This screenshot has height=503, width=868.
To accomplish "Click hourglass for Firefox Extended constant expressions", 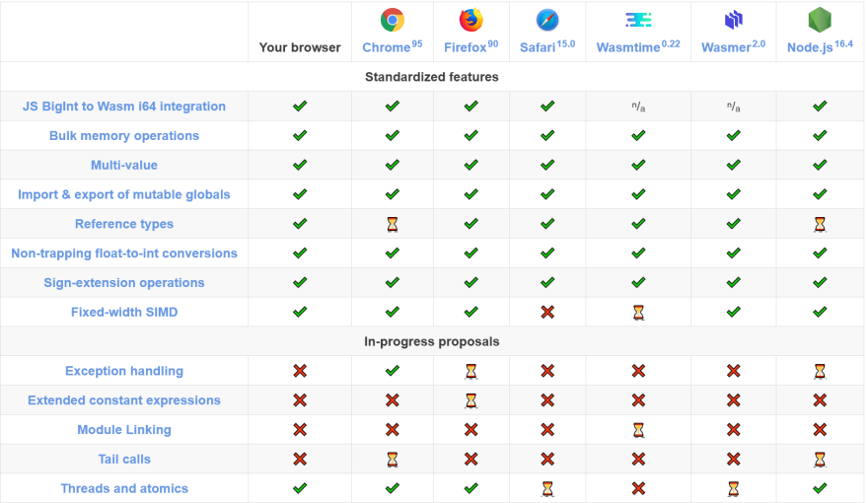I will [x=470, y=400].
